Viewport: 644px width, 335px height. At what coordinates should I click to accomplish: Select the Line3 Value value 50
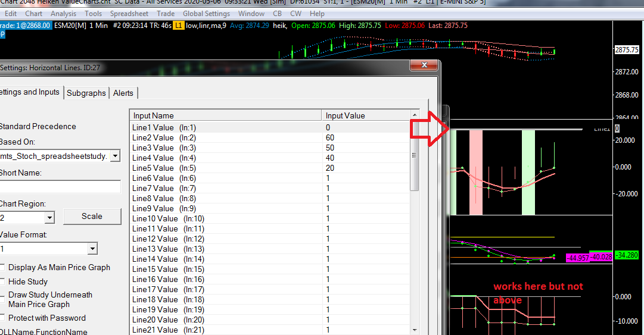(330, 148)
